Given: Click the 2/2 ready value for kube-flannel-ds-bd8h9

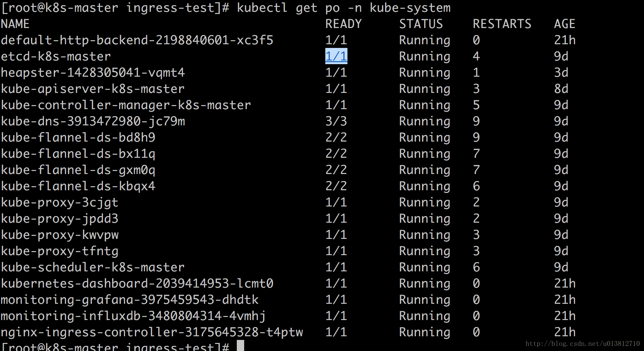Looking at the screenshot, I should tap(336, 138).
